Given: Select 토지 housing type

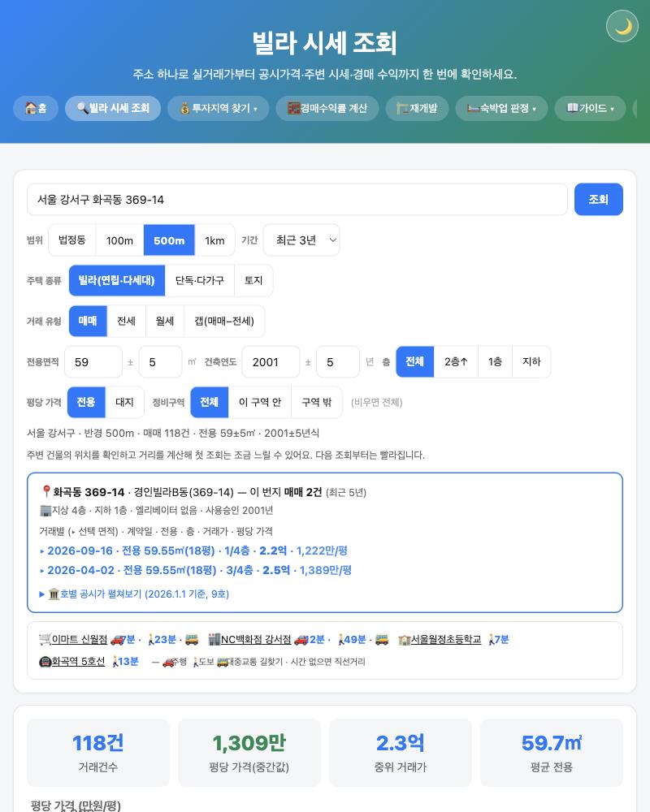Looking at the screenshot, I should pos(253,280).
